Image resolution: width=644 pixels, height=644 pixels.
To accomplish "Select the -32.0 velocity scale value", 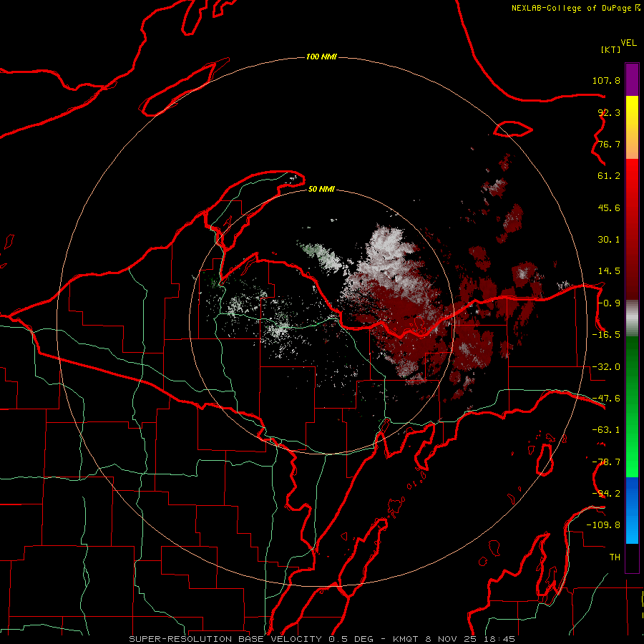I will [x=606, y=367].
